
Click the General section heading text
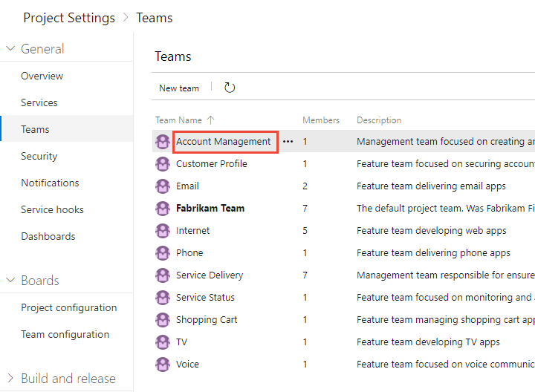point(42,49)
